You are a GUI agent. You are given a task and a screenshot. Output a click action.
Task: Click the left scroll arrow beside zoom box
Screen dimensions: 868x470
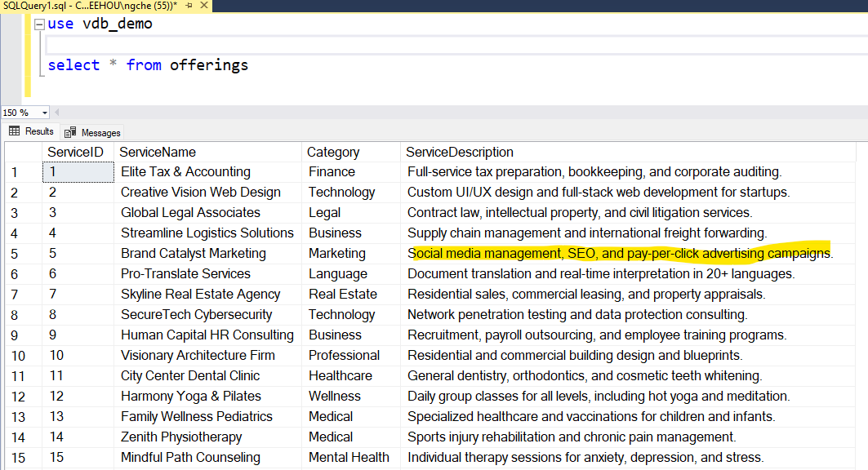56,113
